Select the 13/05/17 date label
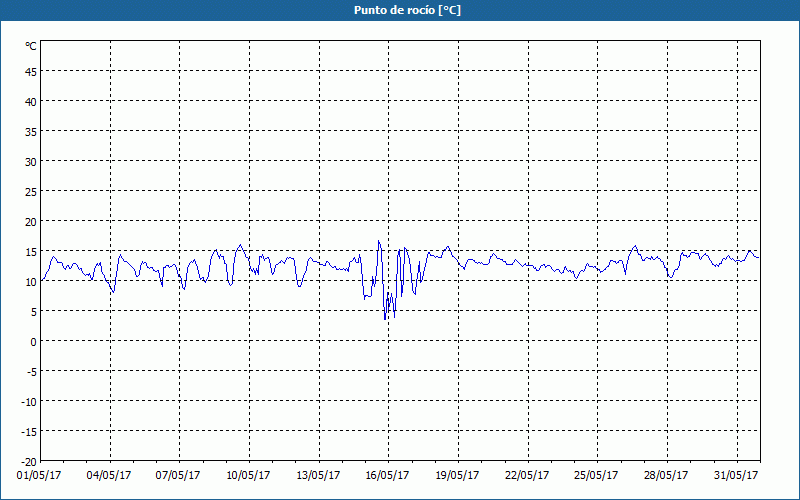 tap(318, 476)
